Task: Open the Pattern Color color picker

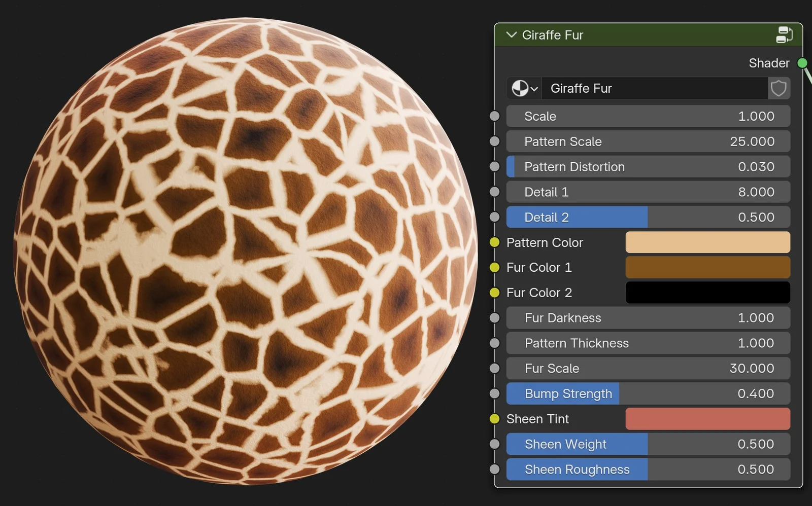Action: pos(707,242)
